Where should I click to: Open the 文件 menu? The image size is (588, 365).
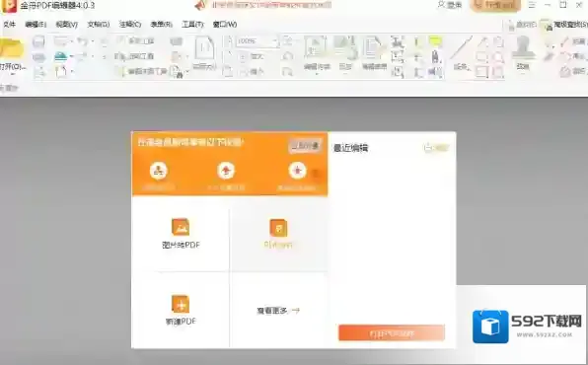[10, 25]
